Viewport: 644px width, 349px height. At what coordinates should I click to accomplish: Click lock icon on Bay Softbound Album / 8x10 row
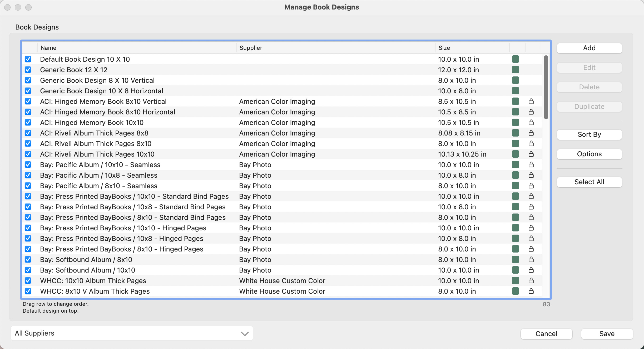coord(531,260)
